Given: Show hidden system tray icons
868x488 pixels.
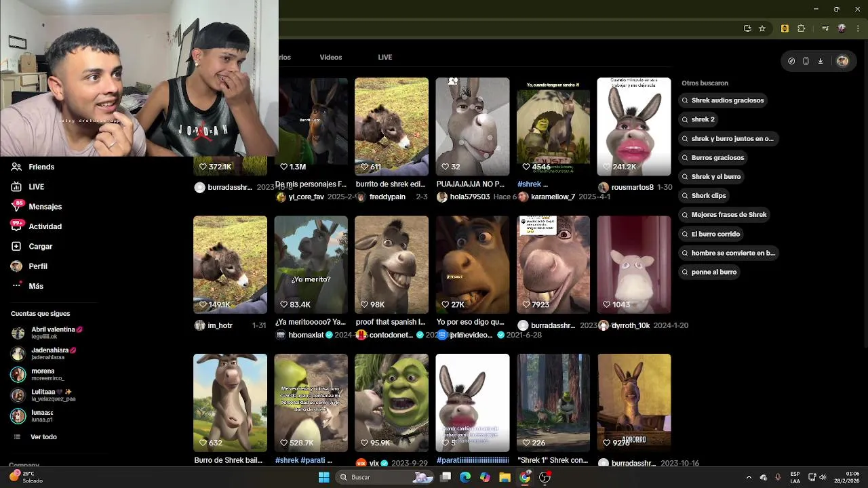Looking at the screenshot, I should 749,477.
